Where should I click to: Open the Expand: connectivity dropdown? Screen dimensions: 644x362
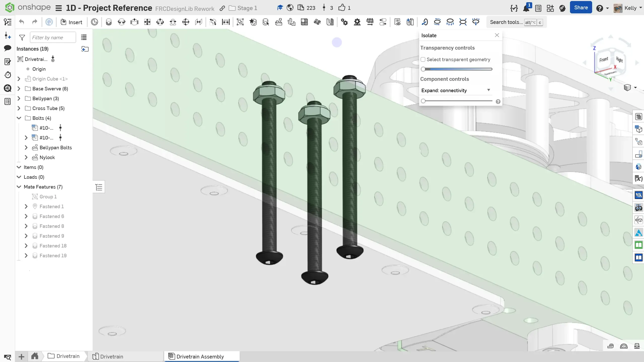coord(456,90)
